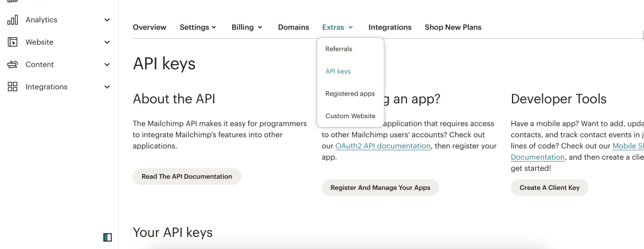The width and height of the screenshot is (644, 249).
Task: Open the Billing dropdown in top nav
Action: [247, 27]
